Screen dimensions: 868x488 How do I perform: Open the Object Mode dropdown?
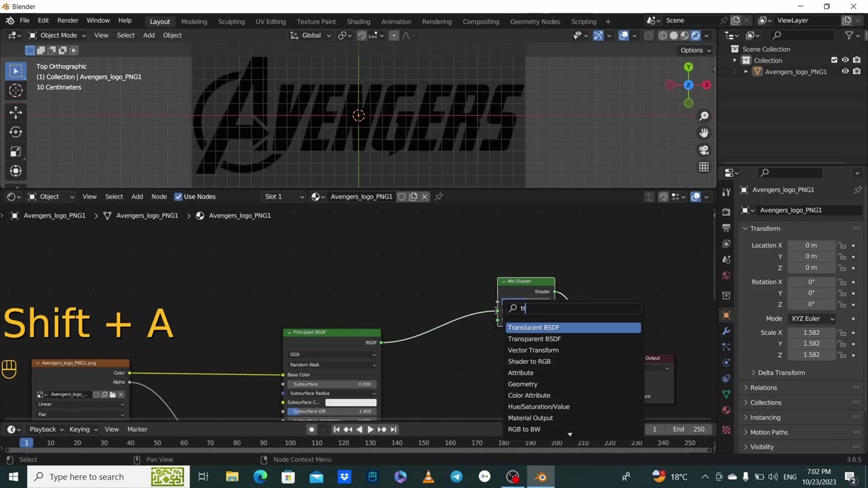[57, 35]
